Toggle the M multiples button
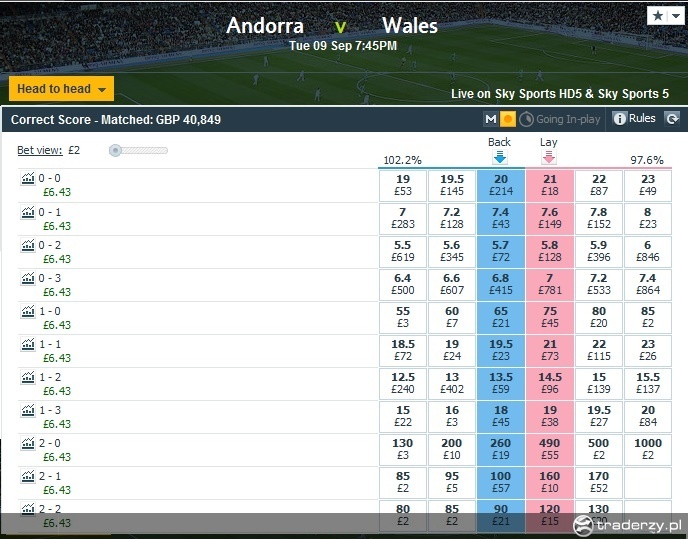 point(491,119)
